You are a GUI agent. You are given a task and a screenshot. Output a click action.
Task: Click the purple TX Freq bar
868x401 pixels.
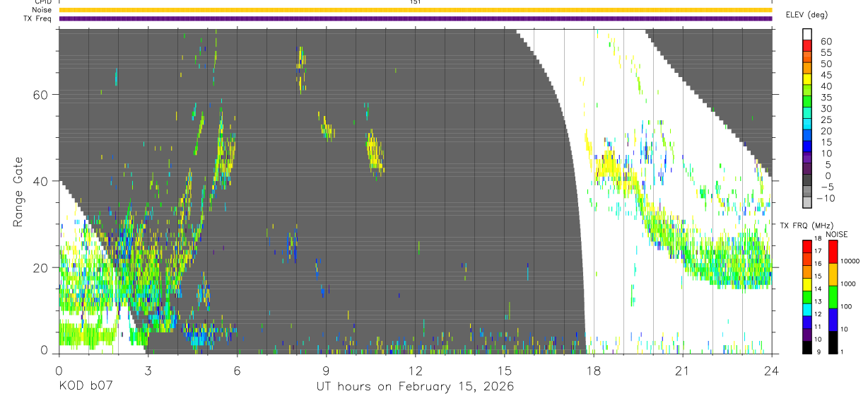point(416,18)
